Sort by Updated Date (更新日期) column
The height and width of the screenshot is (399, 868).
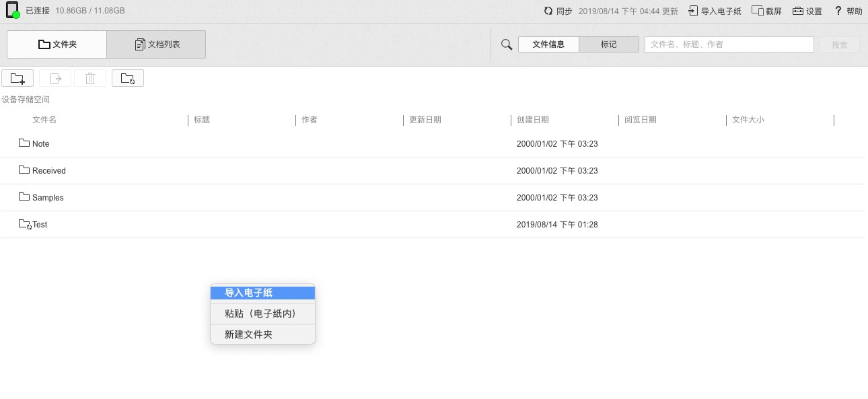pyautogui.click(x=425, y=120)
